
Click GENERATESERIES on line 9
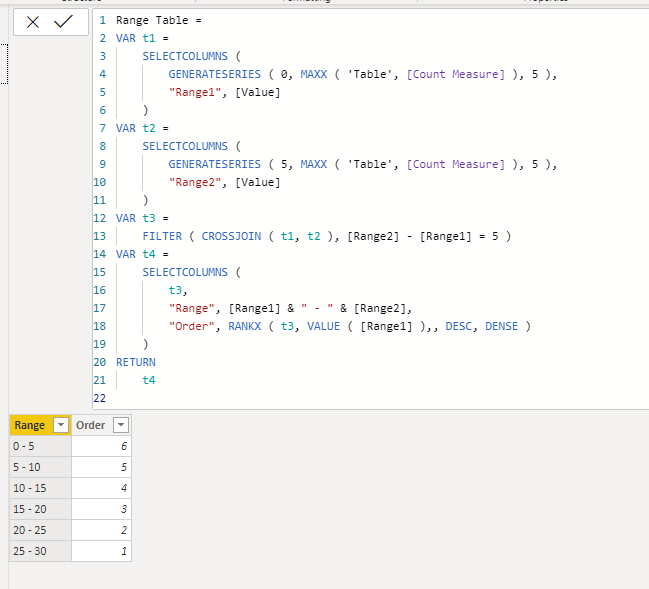coord(214,164)
